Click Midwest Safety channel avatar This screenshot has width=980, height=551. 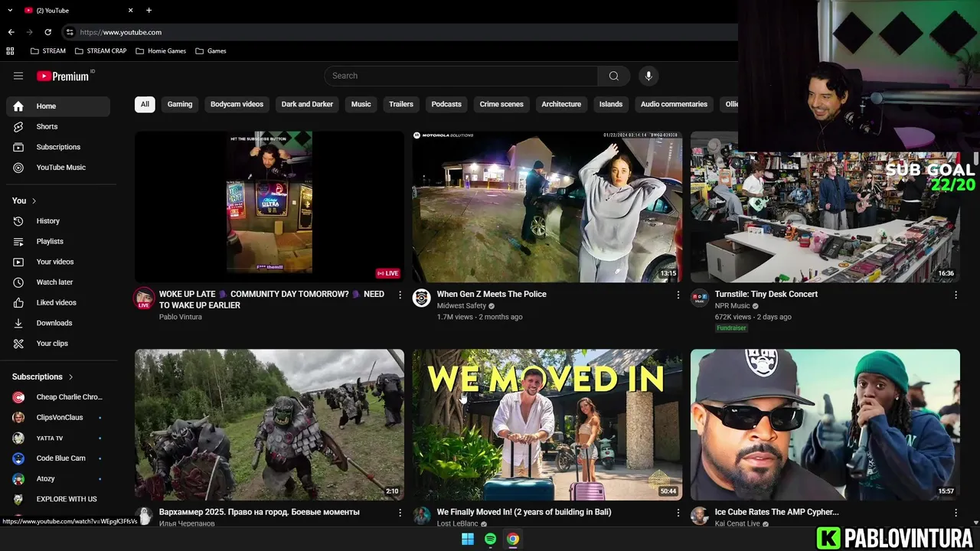pyautogui.click(x=421, y=298)
